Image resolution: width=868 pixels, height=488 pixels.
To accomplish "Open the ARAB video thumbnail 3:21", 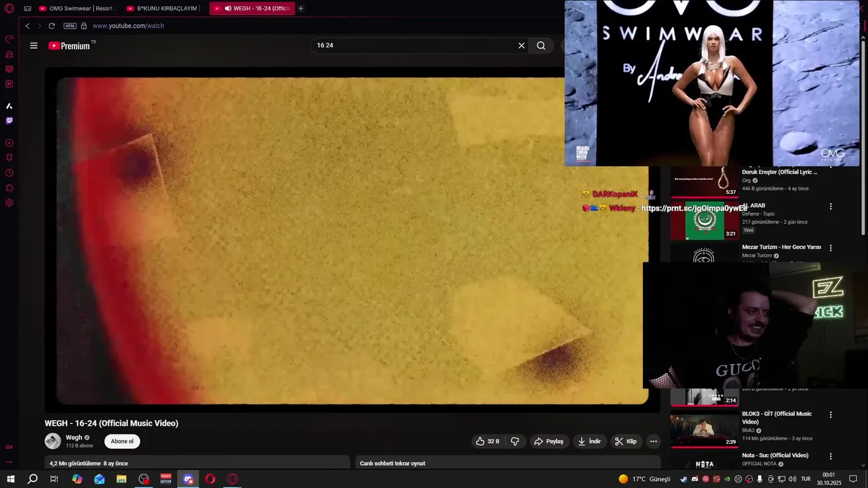I will click(x=705, y=221).
